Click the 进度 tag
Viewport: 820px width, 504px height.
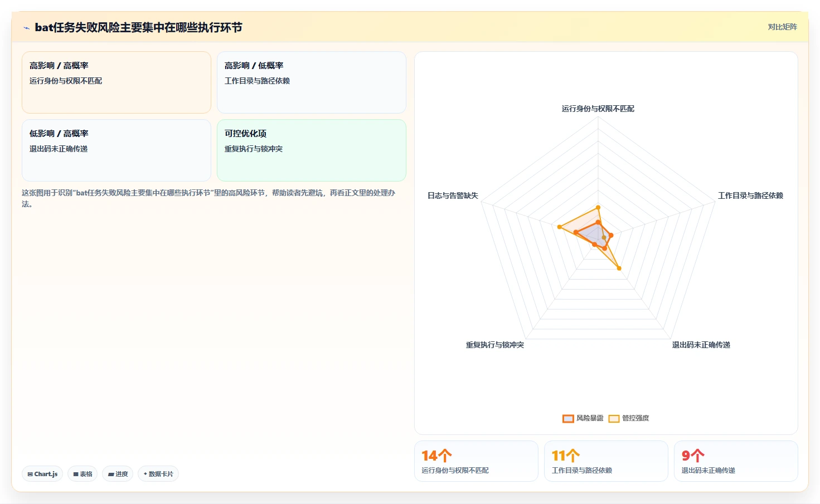click(x=118, y=474)
